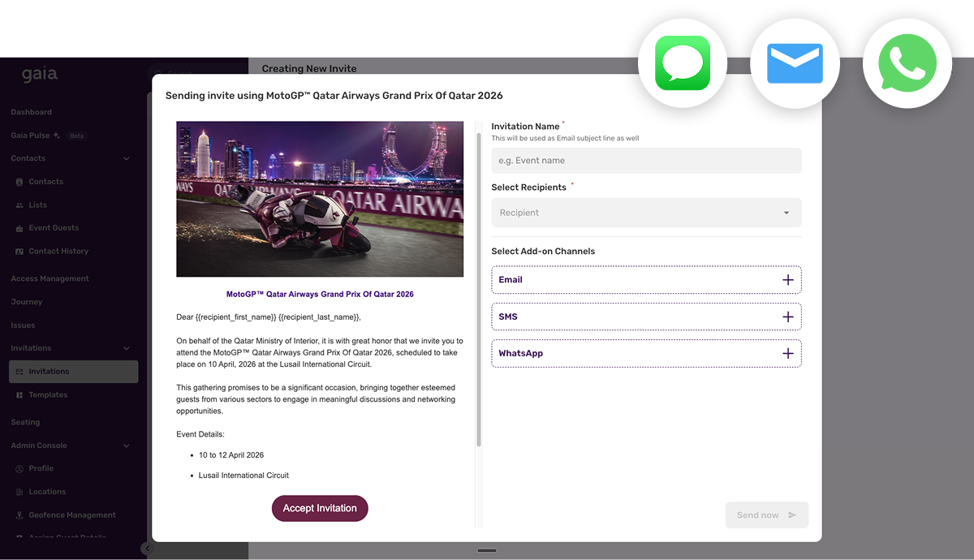The width and height of the screenshot is (974, 560).
Task: Click the blue Mail envelope icon
Action: [x=795, y=63]
